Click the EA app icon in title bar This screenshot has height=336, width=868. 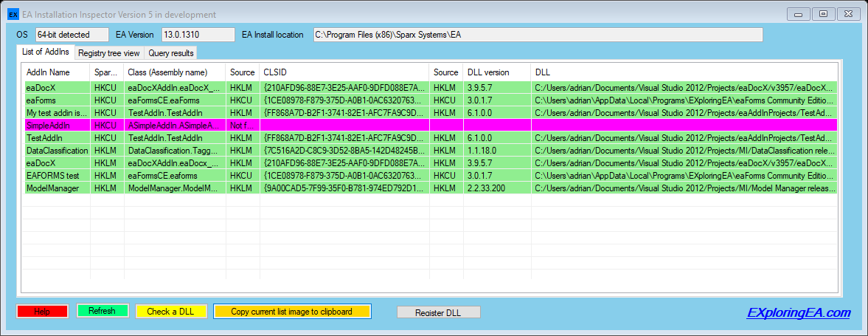pyautogui.click(x=13, y=14)
